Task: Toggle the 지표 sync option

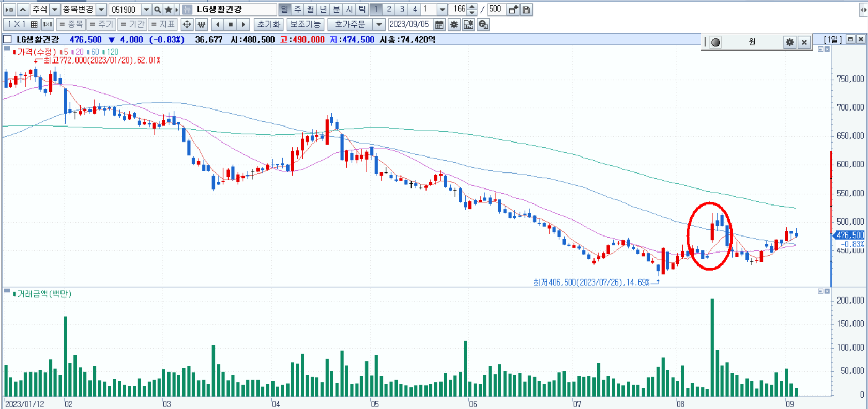Action: pyautogui.click(x=163, y=24)
